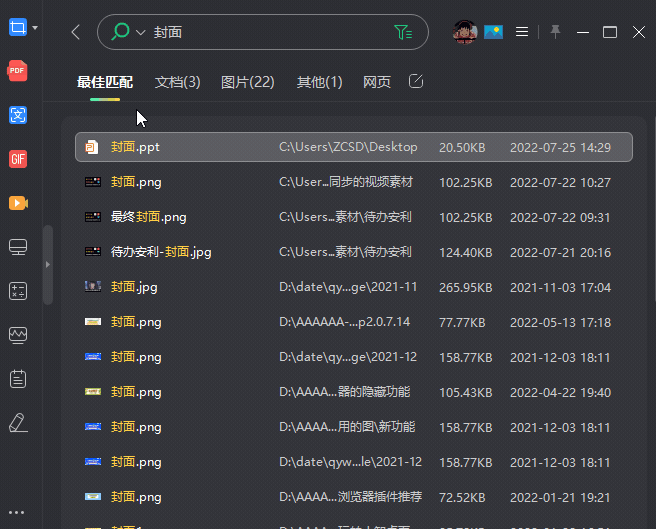Click date 2022-07-25 14:29

560,147
